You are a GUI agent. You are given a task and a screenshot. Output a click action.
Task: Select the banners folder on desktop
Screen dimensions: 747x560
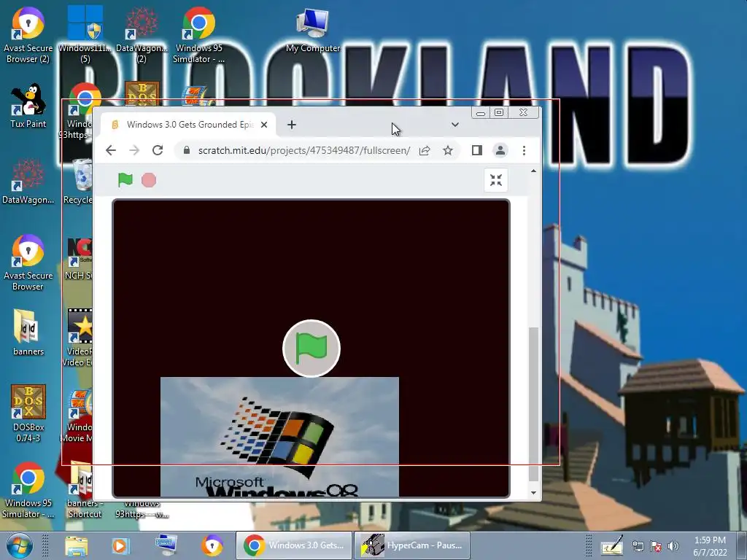[x=28, y=332]
